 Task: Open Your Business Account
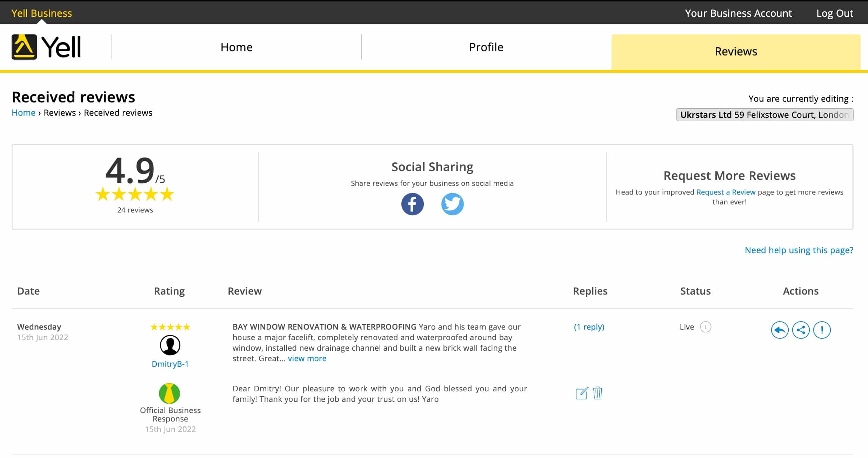pos(738,13)
